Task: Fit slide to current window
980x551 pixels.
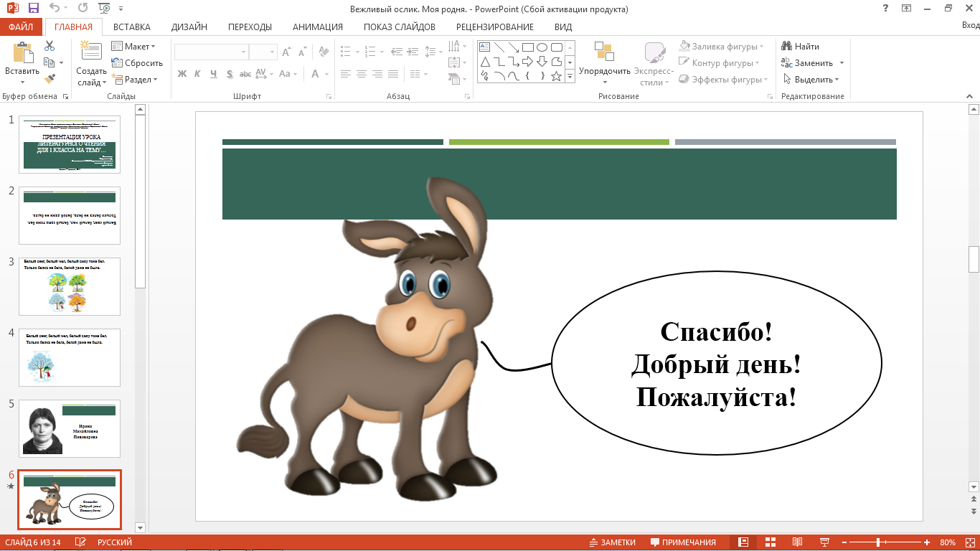Action: point(971,542)
